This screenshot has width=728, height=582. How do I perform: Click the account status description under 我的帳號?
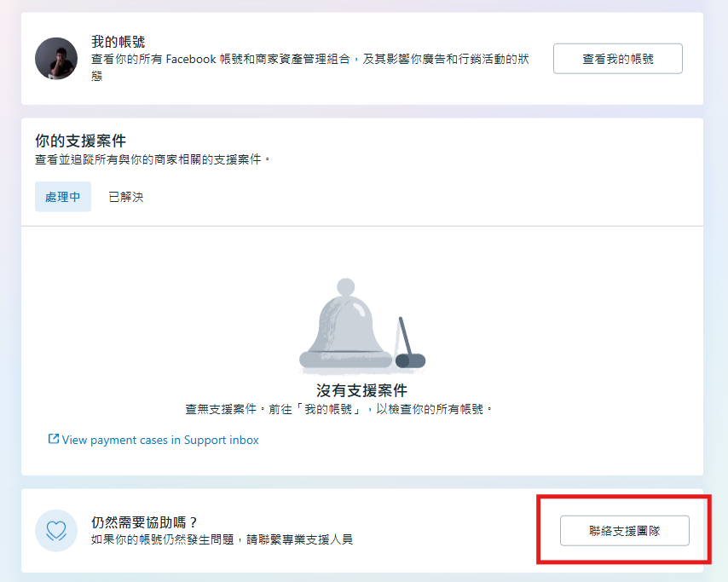tap(307, 66)
